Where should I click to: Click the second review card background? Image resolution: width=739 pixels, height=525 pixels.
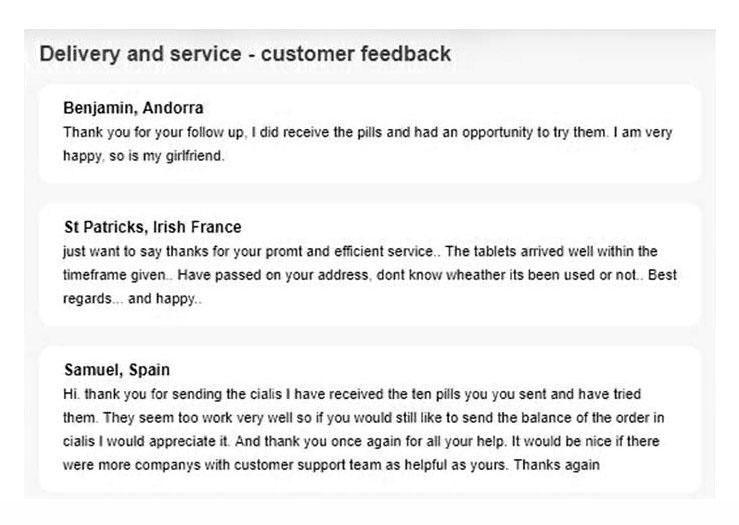(x=370, y=265)
